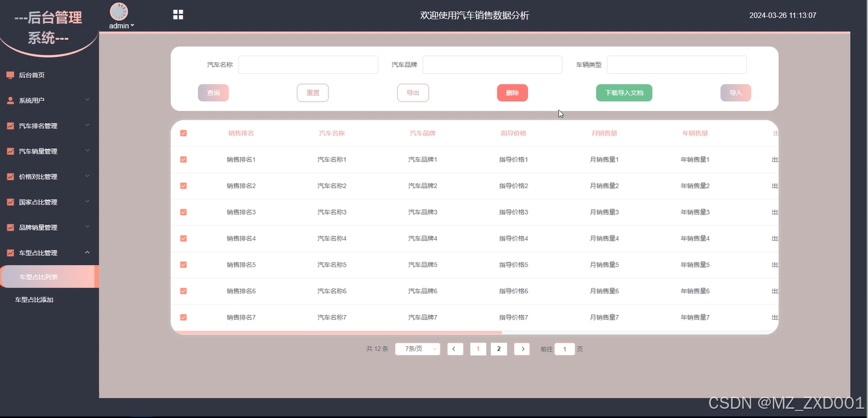868x418 pixels.
Task: Click cell 年销售量7
Action: [695, 317]
